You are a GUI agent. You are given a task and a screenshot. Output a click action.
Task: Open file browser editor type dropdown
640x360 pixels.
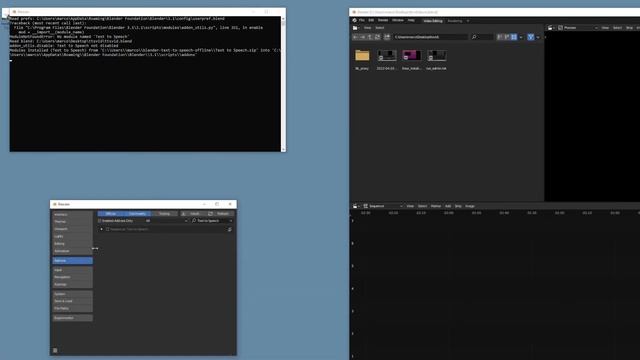point(356,28)
